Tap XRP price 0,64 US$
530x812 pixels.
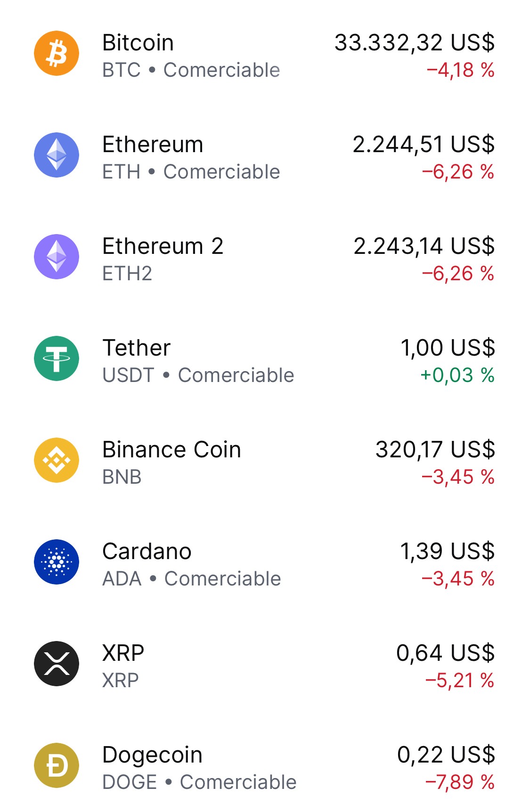point(446,653)
